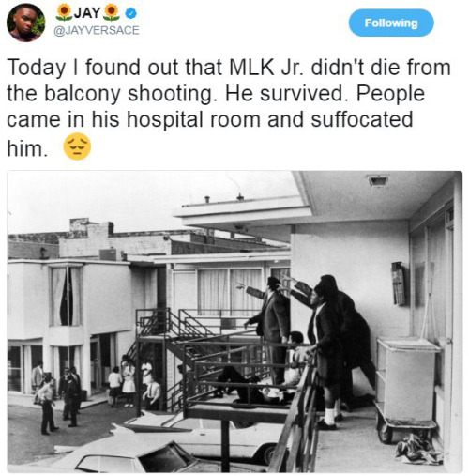Click the pensive face emoji in the tweet
The height and width of the screenshot is (476, 469).
(x=77, y=146)
